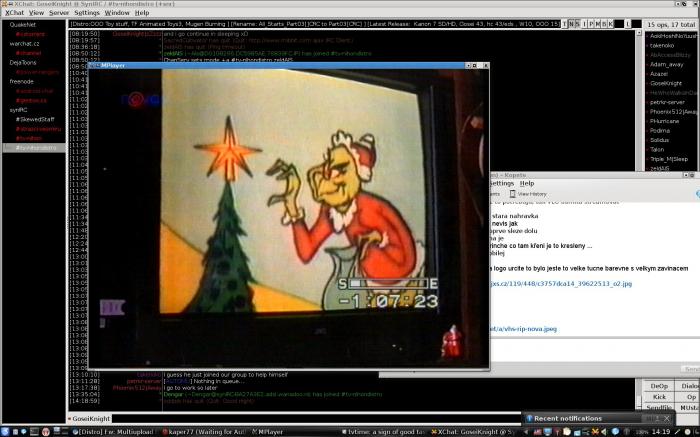Open the Help menu in XChat
This screenshot has width=700, height=437.
(x=142, y=13)
